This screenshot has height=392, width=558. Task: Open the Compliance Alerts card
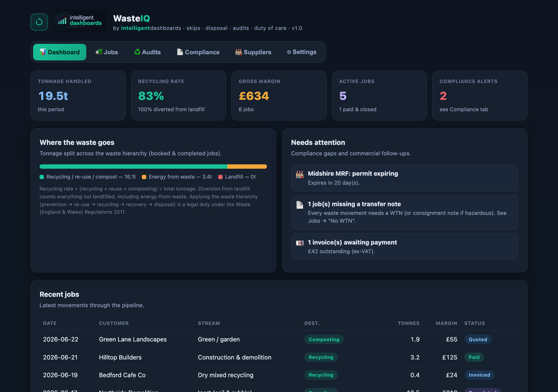tap(480, 96)
